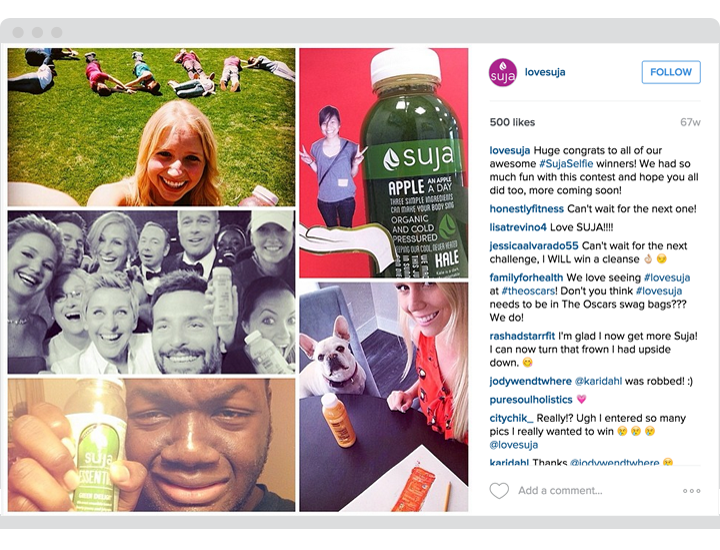Like the post with heart icon
The width and height of the screenshot is (720, 550).
tap(499, 490)
